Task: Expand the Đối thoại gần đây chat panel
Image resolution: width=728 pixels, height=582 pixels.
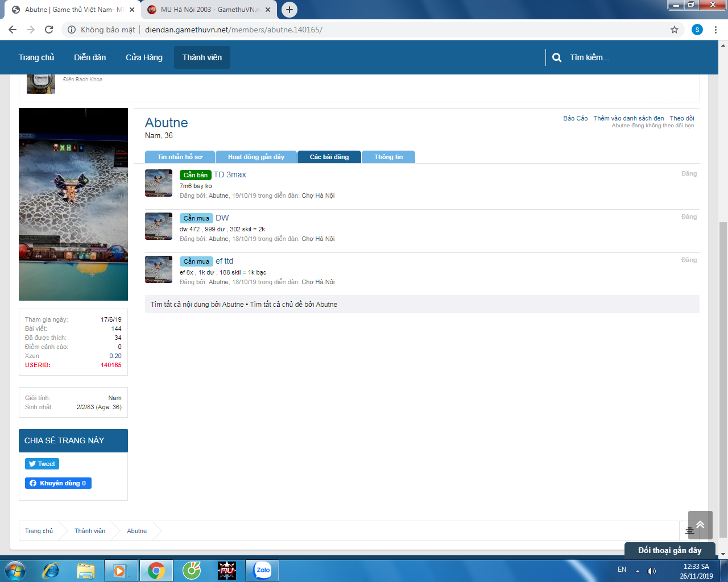Action: [x=669, y=550]
